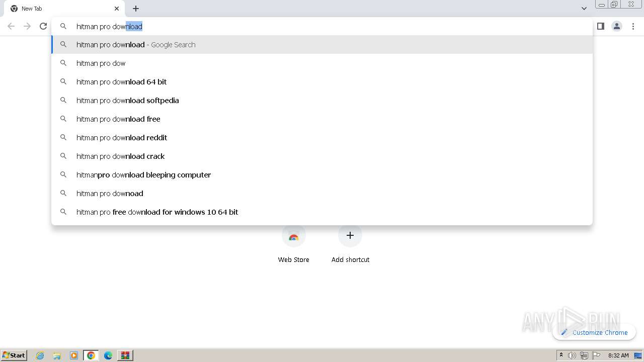Open the Action Center flag icon
This screenshot has width=644, height=362.
(596, 355)
